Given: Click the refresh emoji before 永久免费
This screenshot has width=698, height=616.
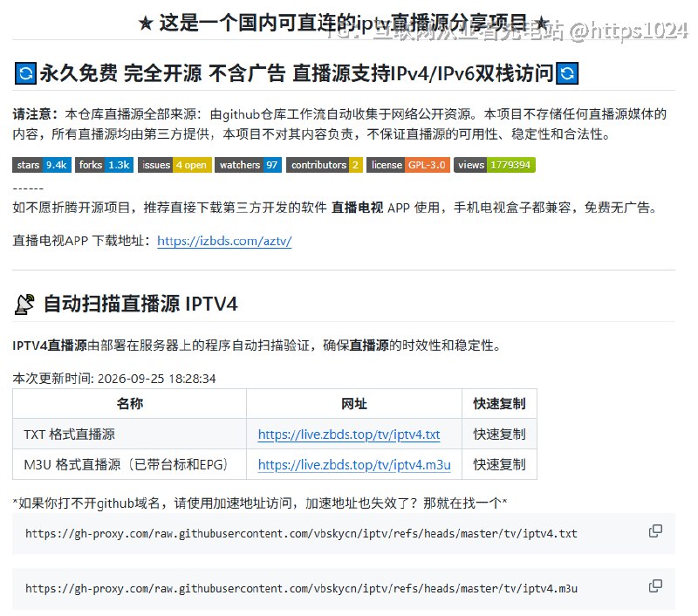Looking at the screenshot, I should point(26,73).
